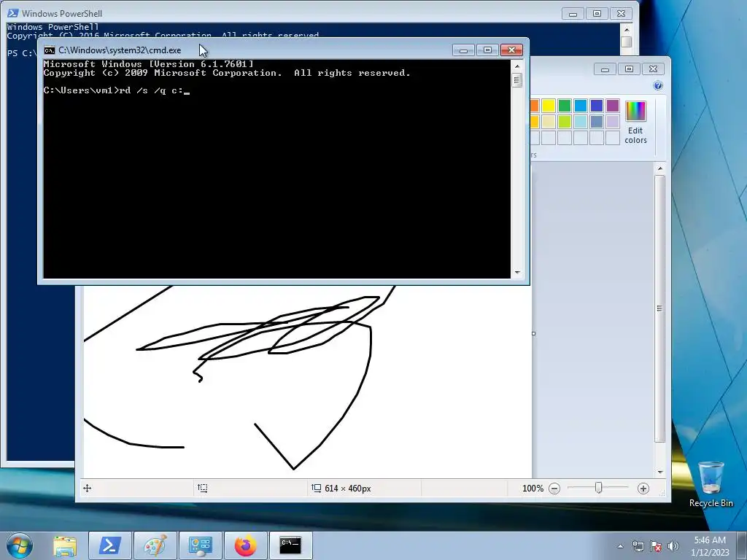Click Paint's zoom in plus button
The width and height of the screenshot is (747, 560).
click(x=643, y=489)
